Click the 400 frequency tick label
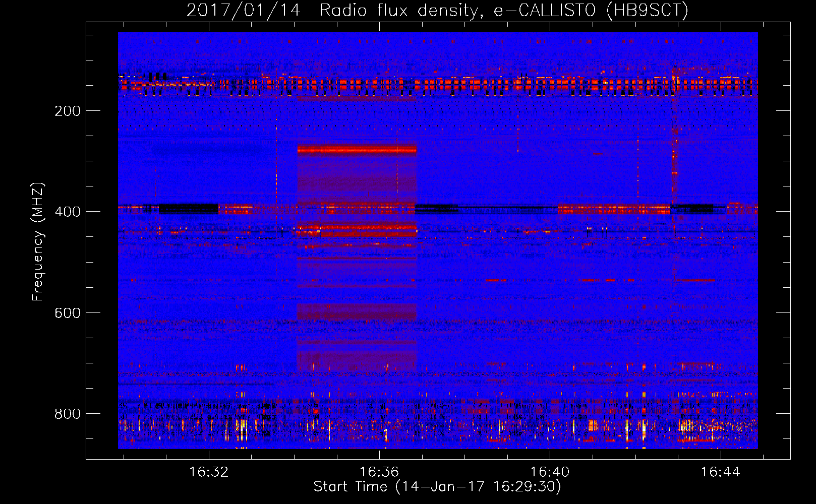Image resolution: width=816 pixels, height=504 pixels. point(67,212)
